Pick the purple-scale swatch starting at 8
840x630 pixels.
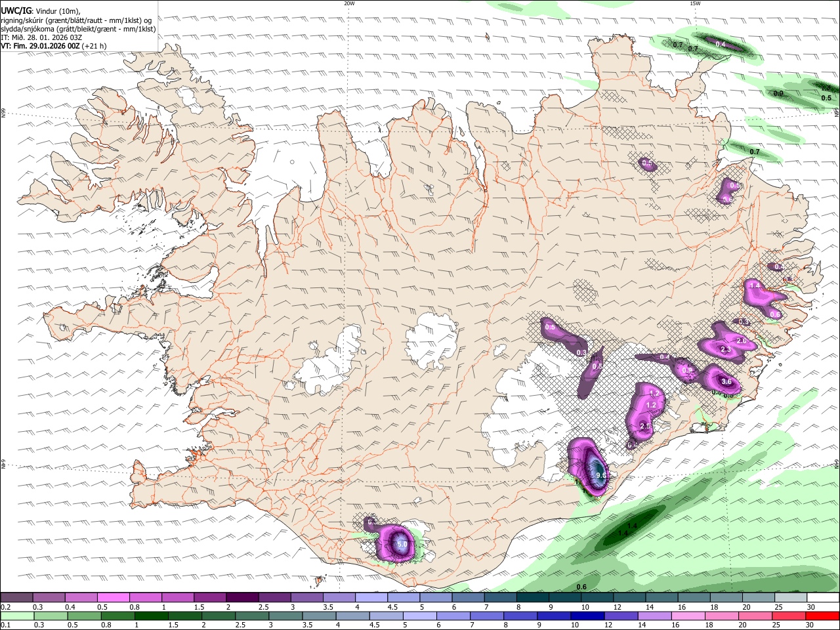tap(533, 597)
